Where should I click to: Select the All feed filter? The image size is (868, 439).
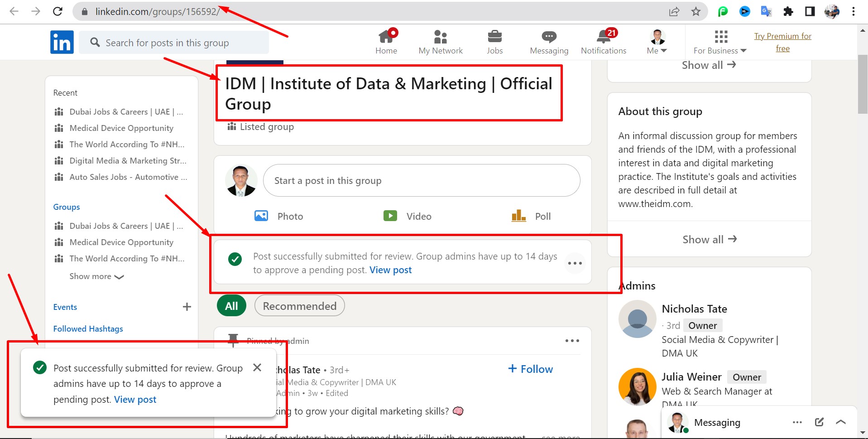point(231,306)
